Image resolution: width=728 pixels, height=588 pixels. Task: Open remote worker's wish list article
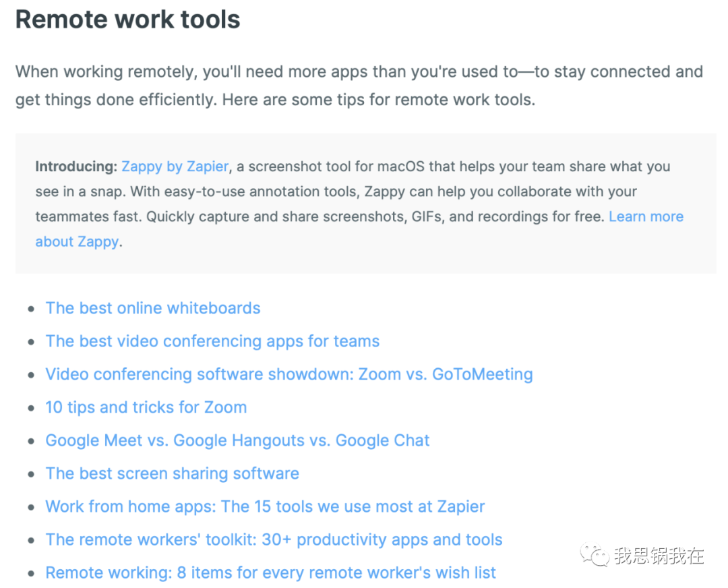[270, 572]
